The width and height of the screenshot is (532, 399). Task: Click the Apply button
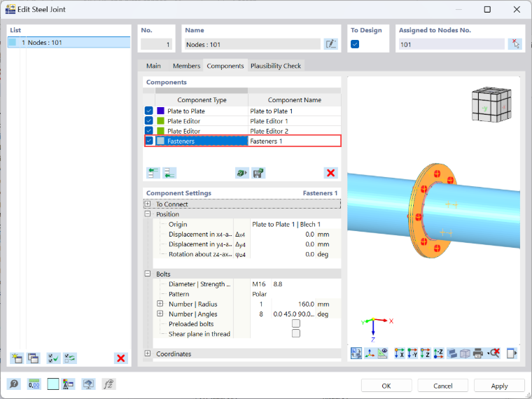(x=499, y=386)
